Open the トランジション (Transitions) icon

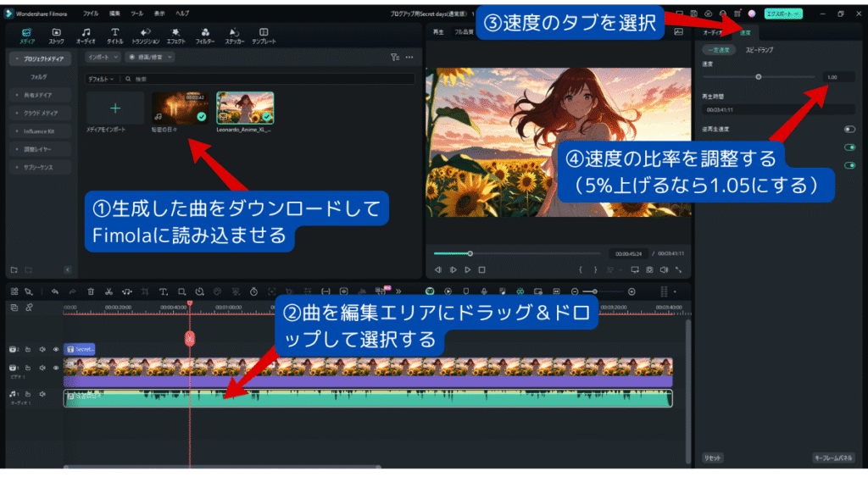(146, 36)
